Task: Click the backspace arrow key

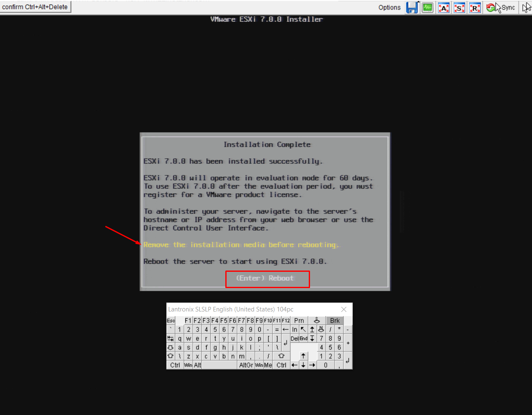Action: click(x=285, y=329)
